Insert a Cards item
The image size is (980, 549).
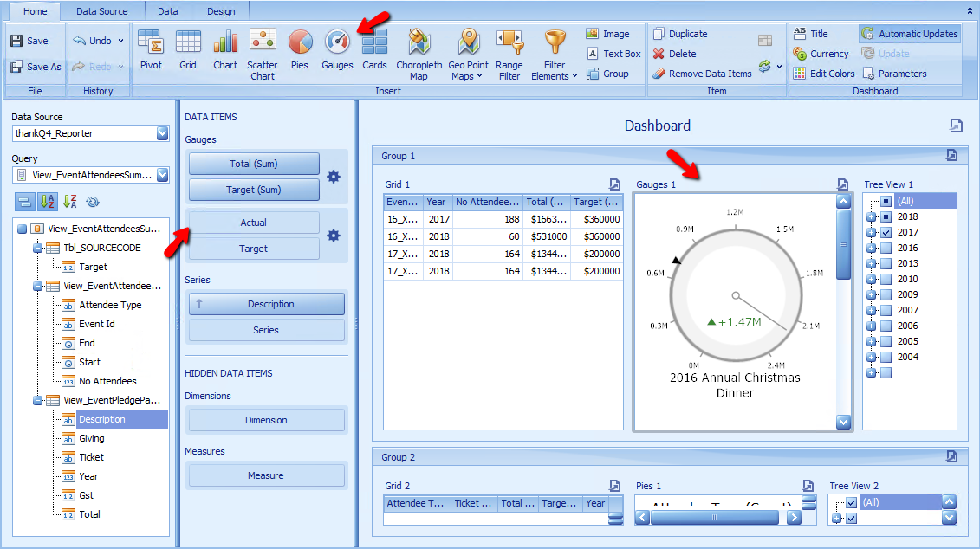click(374, 50)
